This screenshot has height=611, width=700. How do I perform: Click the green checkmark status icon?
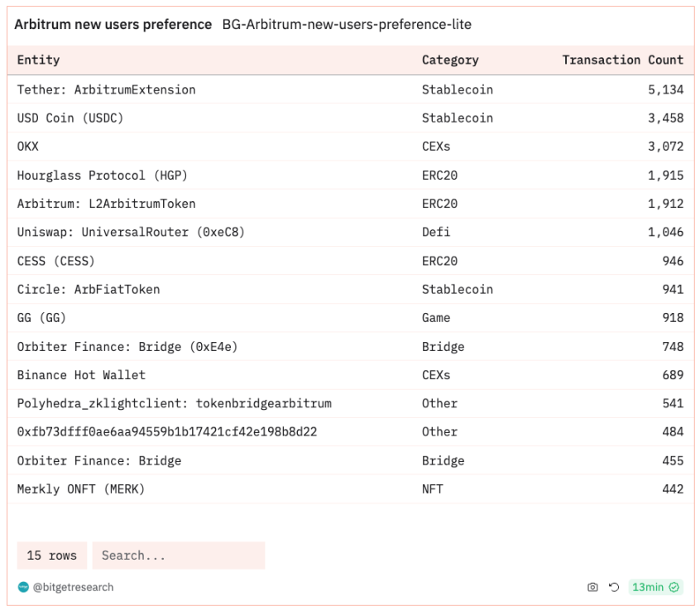[674, 587]
